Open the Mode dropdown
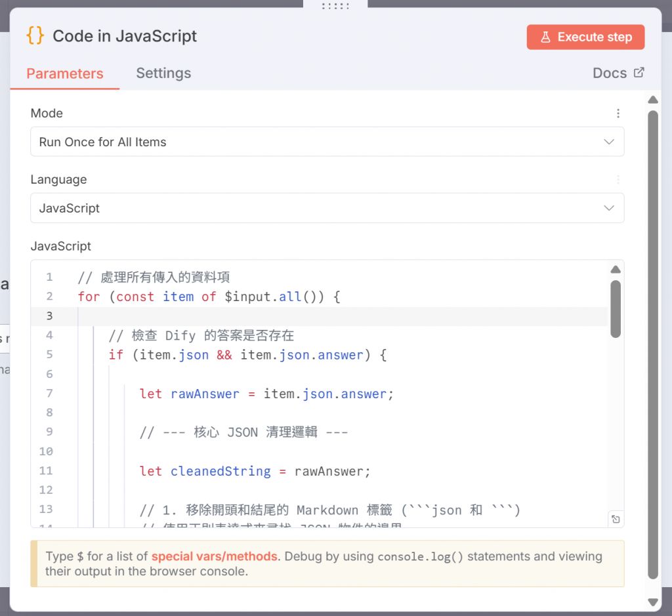Viewport: 672px width, 616px height. (x=327, y=142)
